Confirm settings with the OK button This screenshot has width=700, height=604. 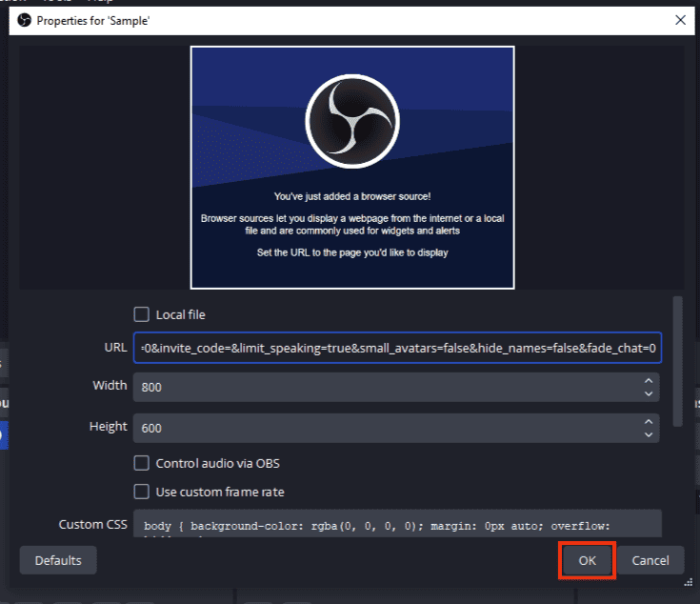click(x=587, y=560)
